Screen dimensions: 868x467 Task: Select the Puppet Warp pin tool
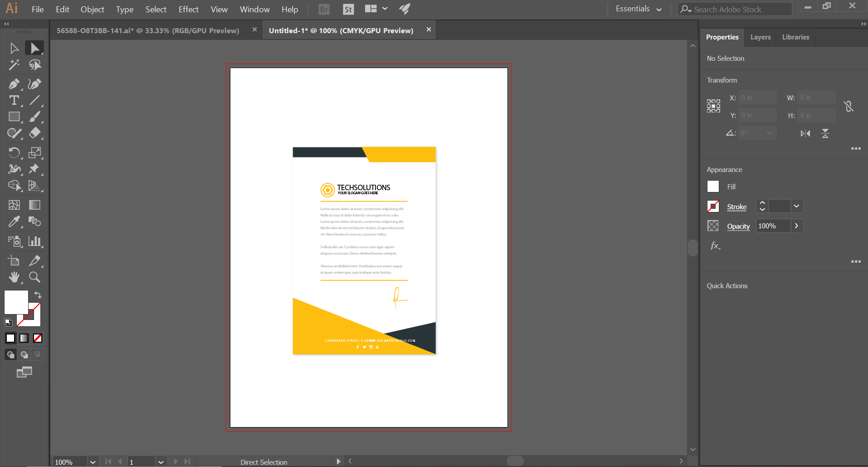pos(34,169)
